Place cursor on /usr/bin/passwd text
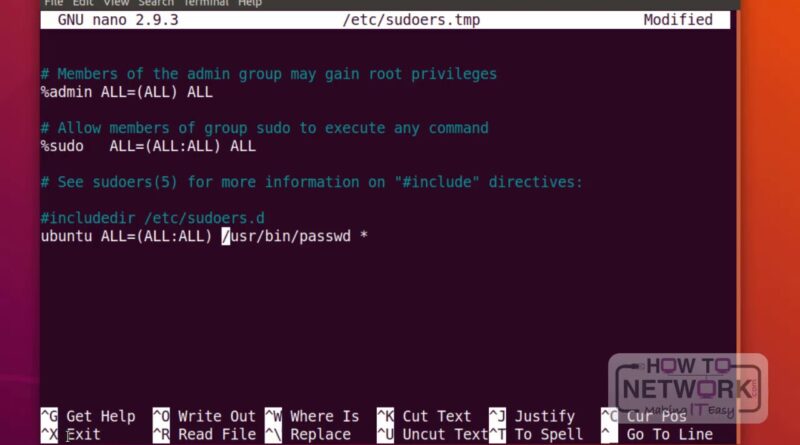The width and height of the screenshot is (800, 445). click(286, 236)
